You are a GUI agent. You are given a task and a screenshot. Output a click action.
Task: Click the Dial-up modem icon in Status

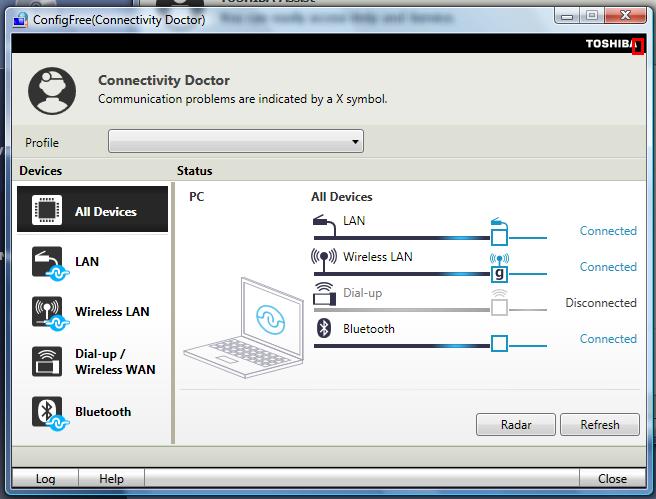click(x=324, y=294)
